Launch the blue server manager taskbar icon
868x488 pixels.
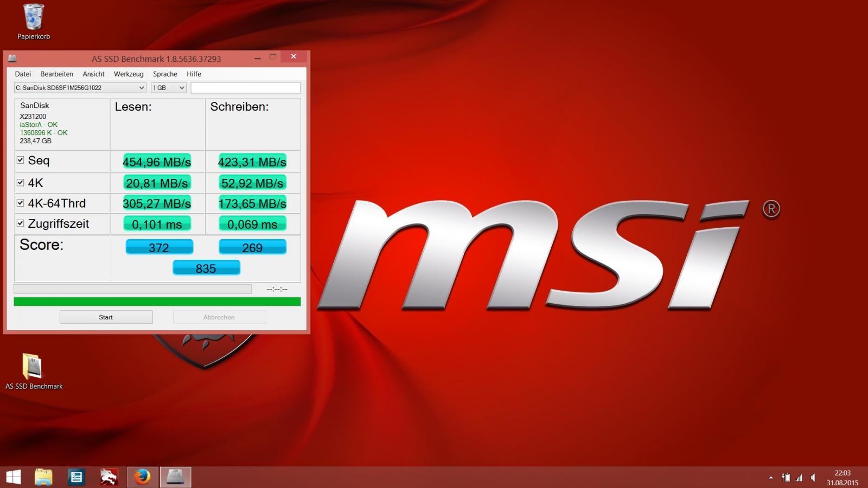pos(76,477)
